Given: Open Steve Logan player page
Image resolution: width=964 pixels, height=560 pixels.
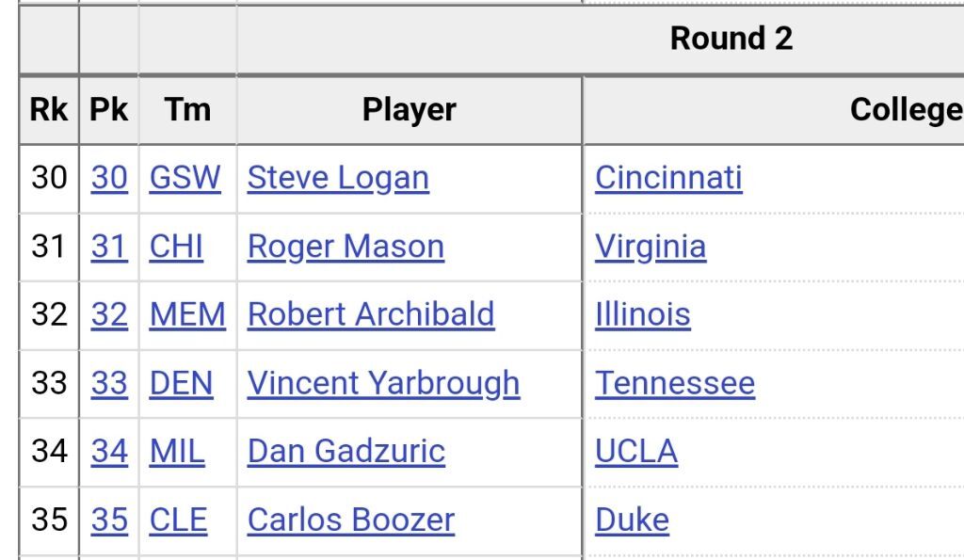Looking at the screenshot, I should tap(338, 178).
